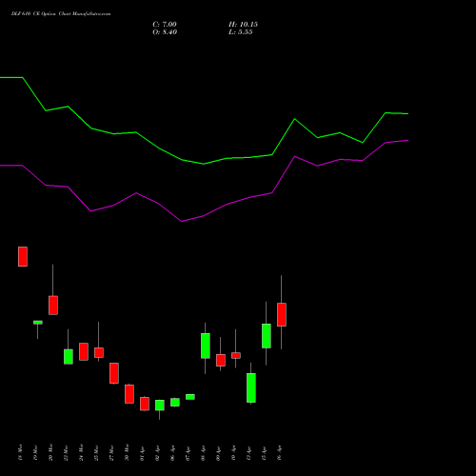Click the '06 Apr' date axis label
Image resolution: width=476 pixels, height=476 pixels.
(x=173, y=453)
